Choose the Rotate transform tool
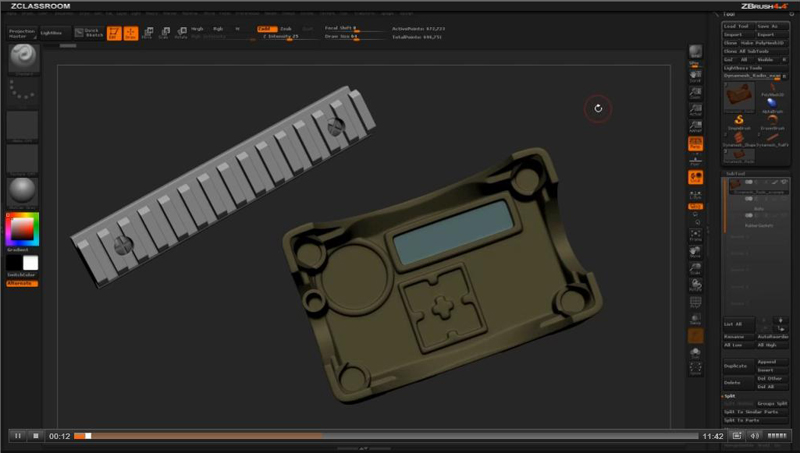The image size is (800, 453). (x=181, y=33)
